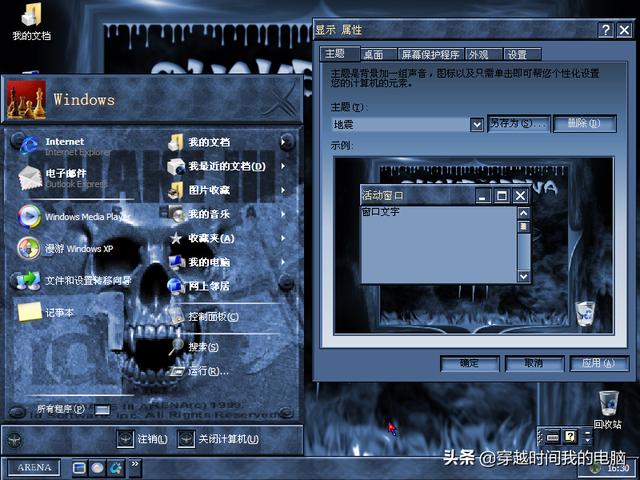Switch to 屏幕保护程序 tab
640x480 pixels.
[431, 54]
